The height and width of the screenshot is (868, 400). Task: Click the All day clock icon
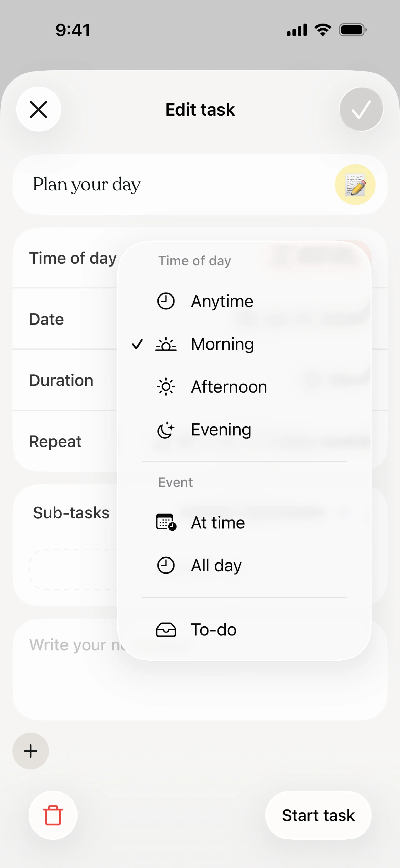[166, 565]
